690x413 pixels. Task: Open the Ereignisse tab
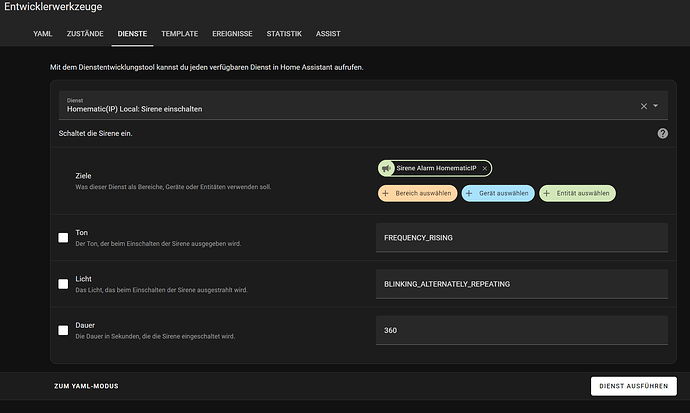click(x=232, y=34)
